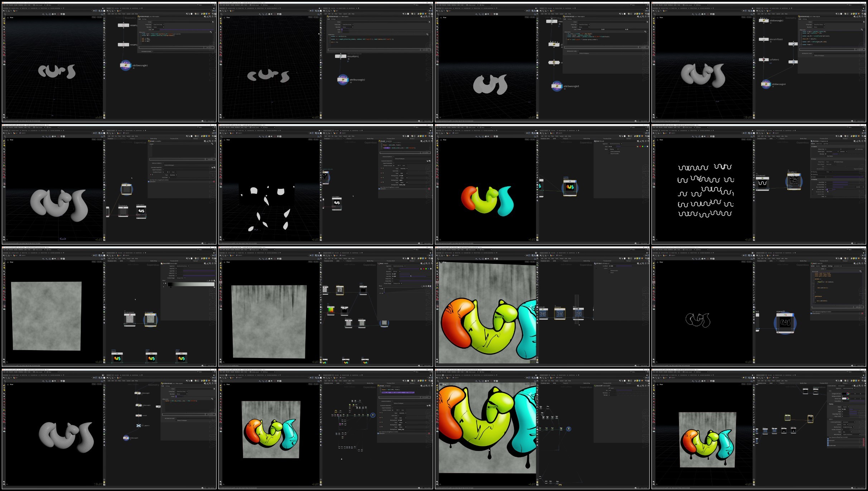Tick second checkbox under Mode, blend node frame
The height and width of the screenshot is (491, 868).
pos(609,154)
